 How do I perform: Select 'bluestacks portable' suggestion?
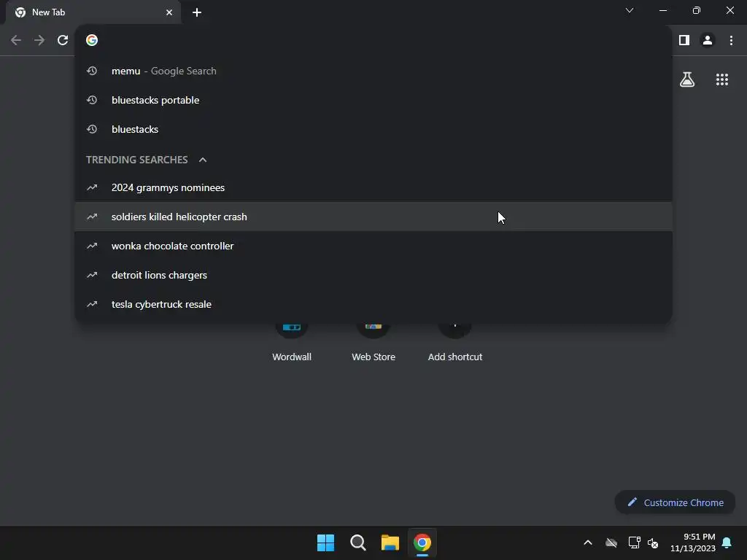(373, 100)
